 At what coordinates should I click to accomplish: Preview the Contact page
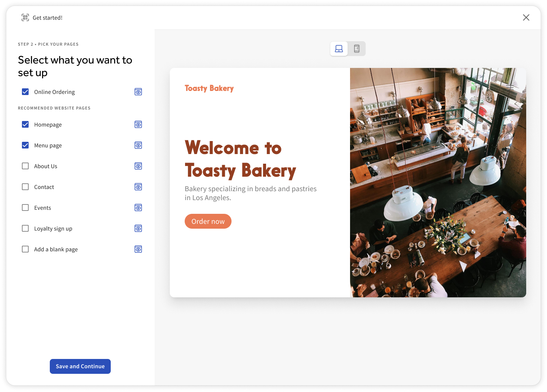click(x=138, y=187)
